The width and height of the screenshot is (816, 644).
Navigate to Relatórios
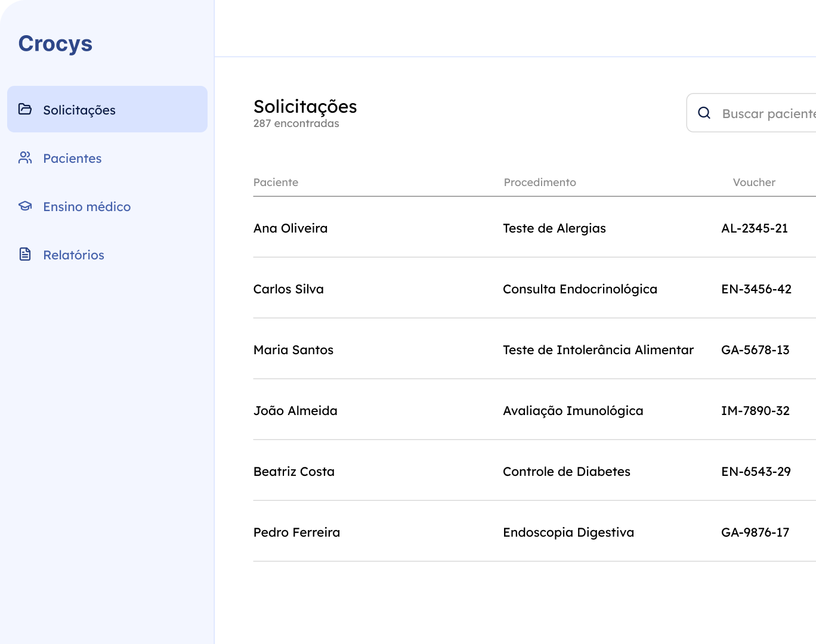[x=73, y=255]
